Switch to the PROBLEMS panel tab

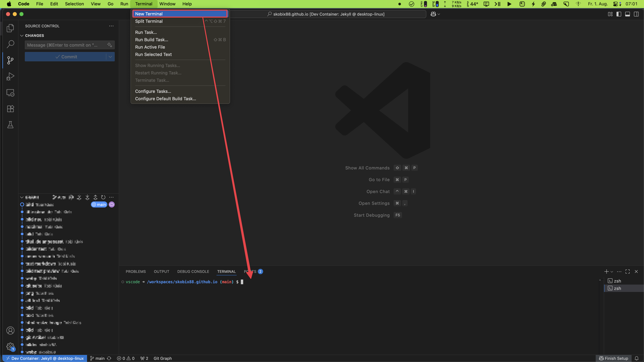click(x=136, y=271)
